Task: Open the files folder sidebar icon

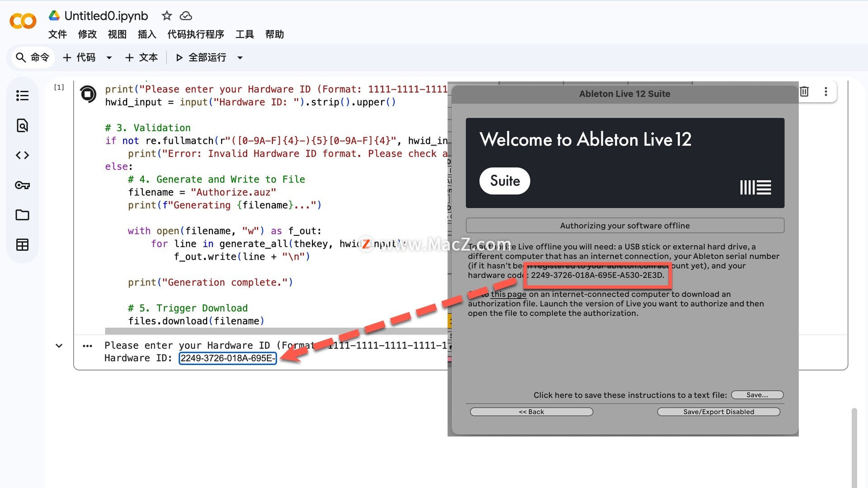Action: 22,215
